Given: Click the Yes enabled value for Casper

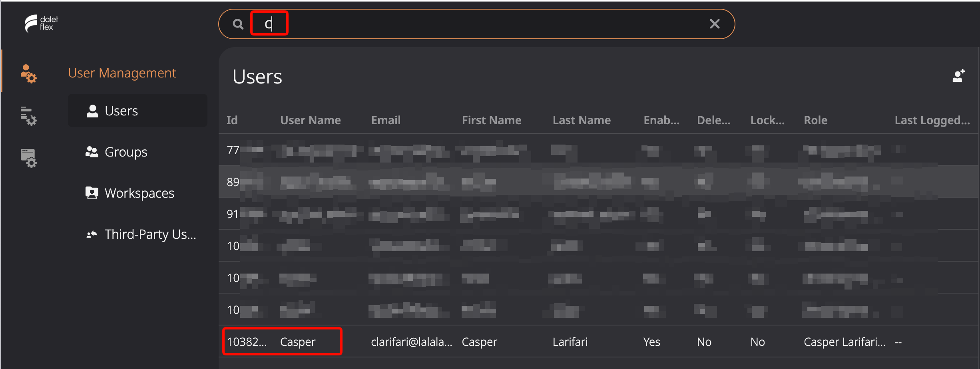Looking at the screenshot, I should (651, 342).
